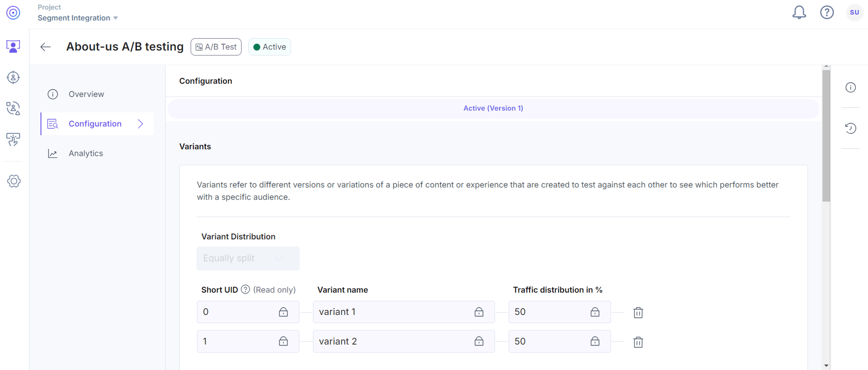This screenshot has height=370, width=868.
Task: Open the target audience icon in left rail
Action: (x=13, y=77)
